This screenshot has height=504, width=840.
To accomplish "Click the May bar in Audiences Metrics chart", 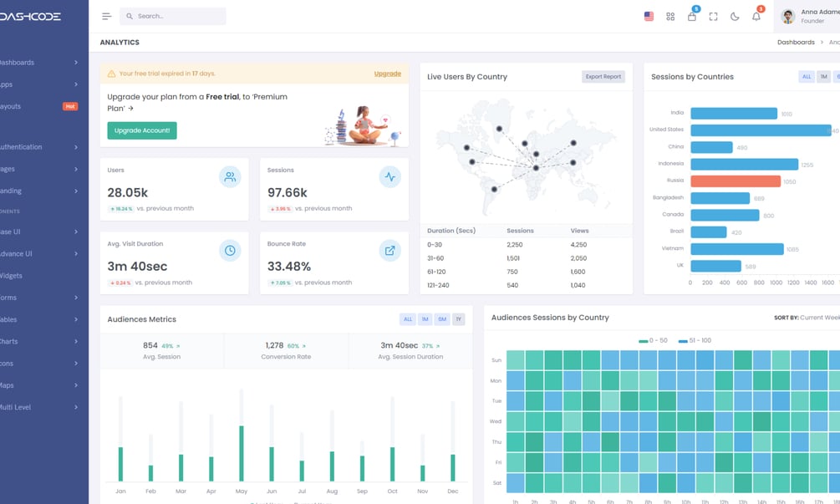I will click(x=242, y=453).
